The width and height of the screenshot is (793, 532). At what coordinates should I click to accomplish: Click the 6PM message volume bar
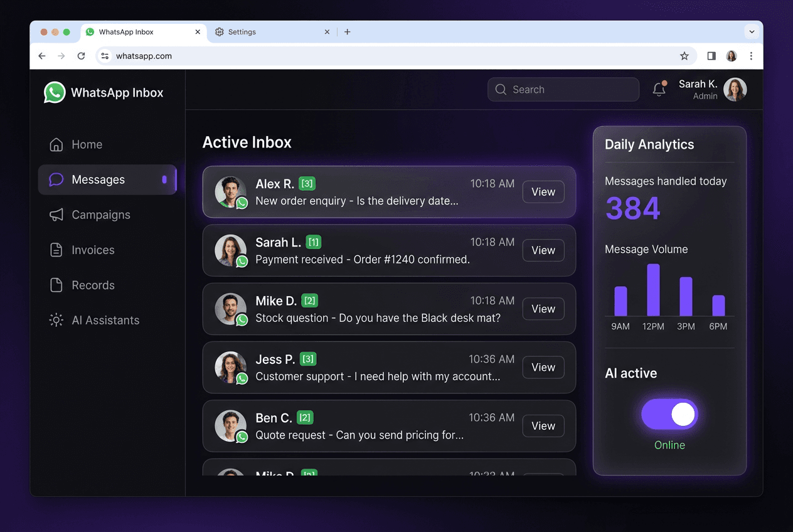click(718, 306)
